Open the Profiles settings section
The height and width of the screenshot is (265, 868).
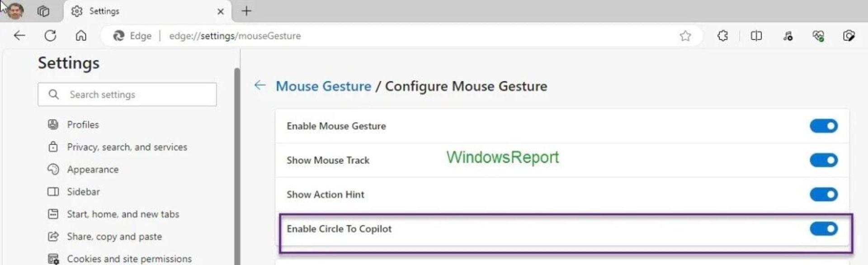[x=83, y=124]
